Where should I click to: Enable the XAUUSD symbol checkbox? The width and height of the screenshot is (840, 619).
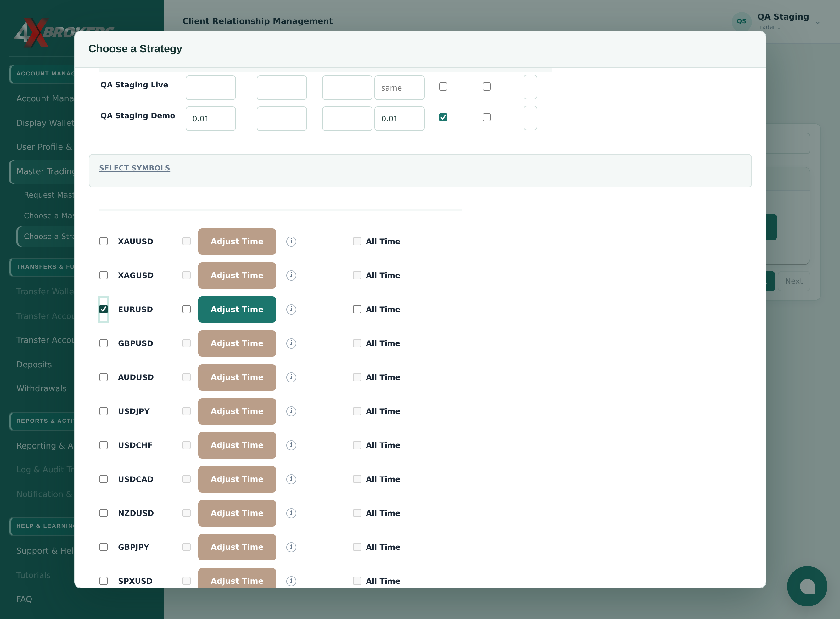[x=104, y=241]
